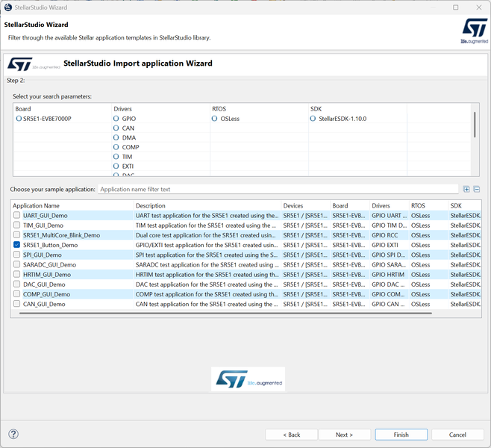The height and width of the screenshot is (448, 491).
Task: Click the search parameters vertical scrollbar
Action: tap(475, 125)
